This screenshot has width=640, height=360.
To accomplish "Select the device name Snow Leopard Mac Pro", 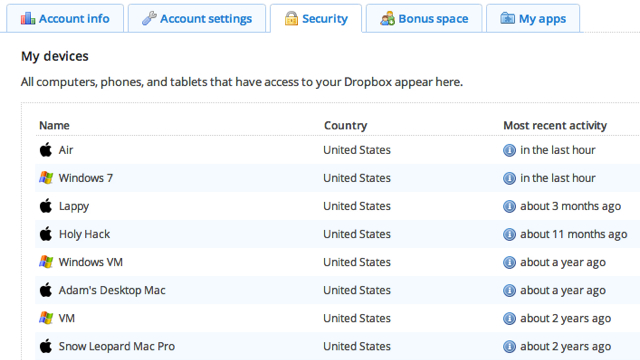I will (117, 347).
